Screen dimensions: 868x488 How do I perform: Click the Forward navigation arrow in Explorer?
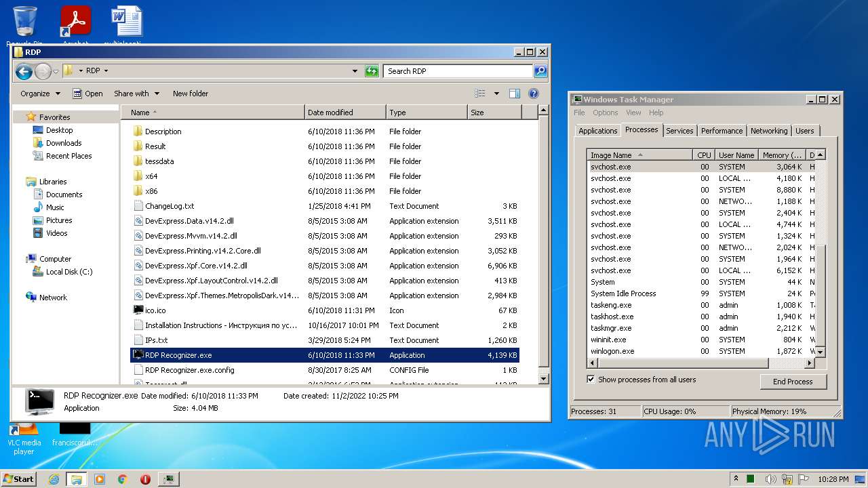point(43,71)
